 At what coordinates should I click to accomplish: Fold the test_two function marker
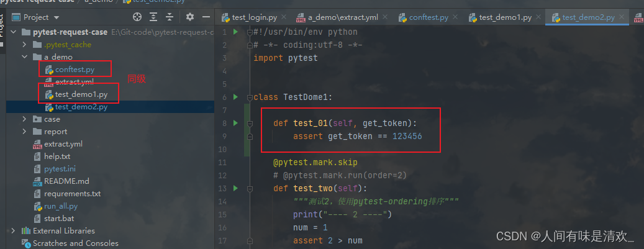249,188
